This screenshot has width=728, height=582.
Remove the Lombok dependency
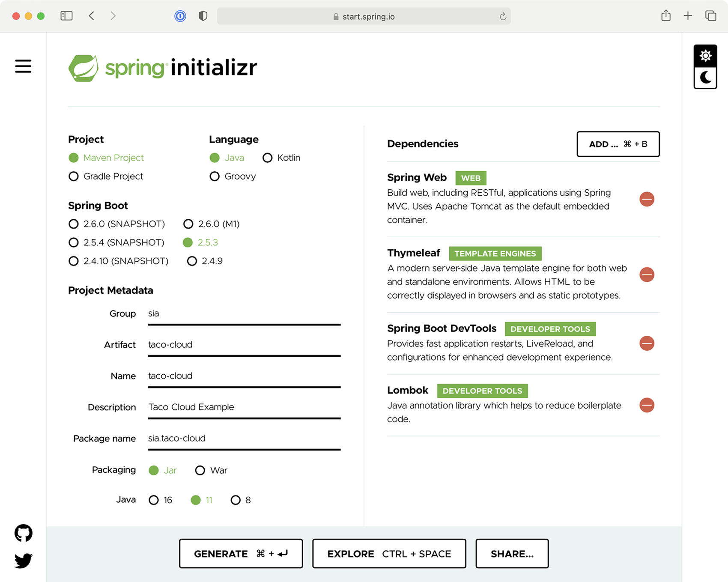pos(647,405)
